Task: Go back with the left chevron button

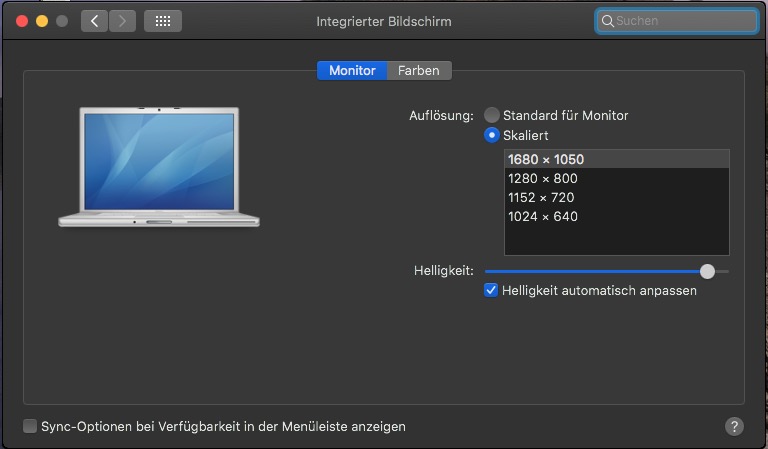Action: tap(95, 22)
